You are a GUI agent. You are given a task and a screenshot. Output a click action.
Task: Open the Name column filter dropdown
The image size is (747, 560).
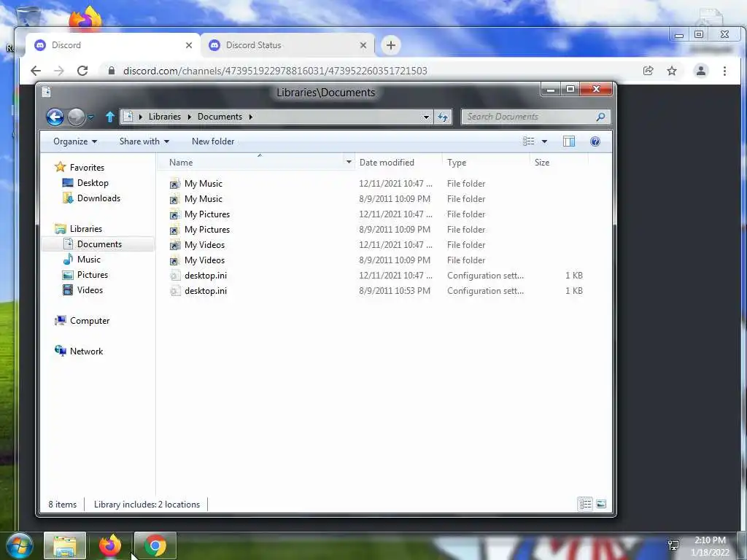(x=349, y=163)
